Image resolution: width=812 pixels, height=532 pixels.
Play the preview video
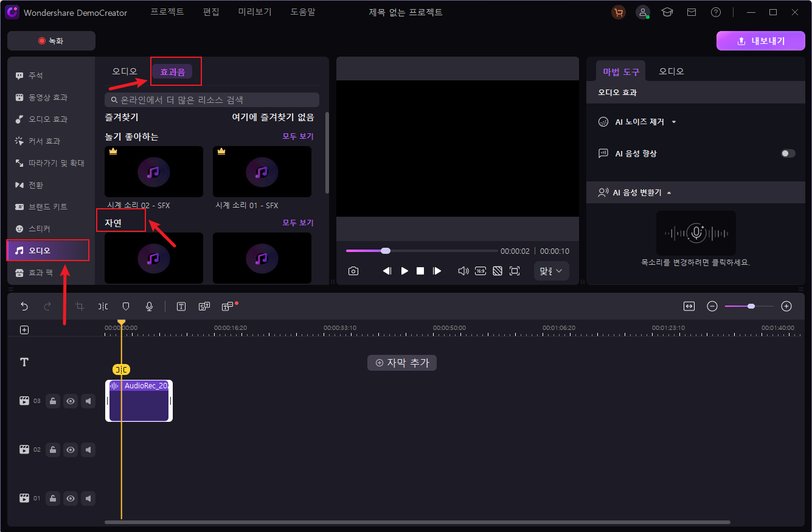[404, 271]
